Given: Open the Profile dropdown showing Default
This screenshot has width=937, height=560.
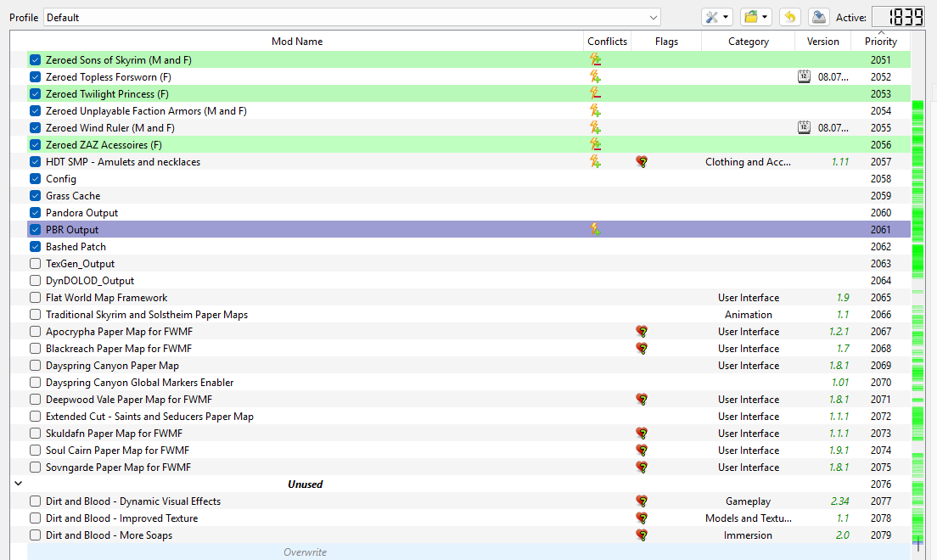Looking at the screenshot, I should [351, 17].
